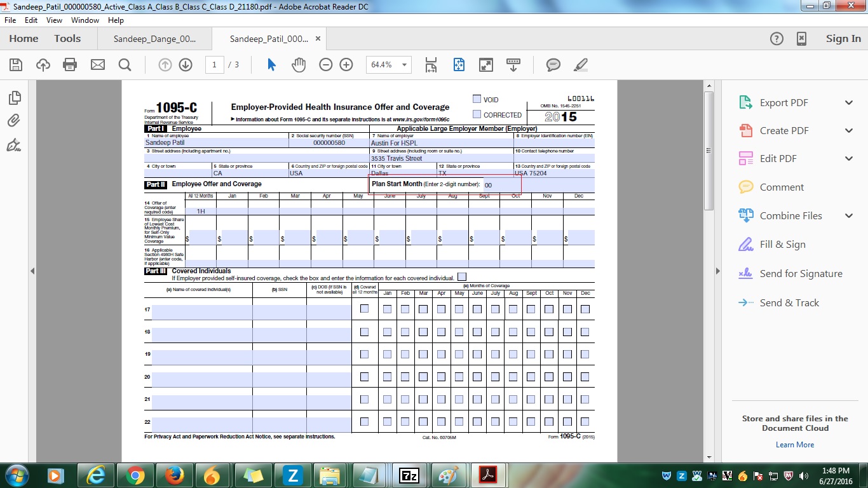Follow the Learn More link
868x488 pixels.
tap(794, 445)
